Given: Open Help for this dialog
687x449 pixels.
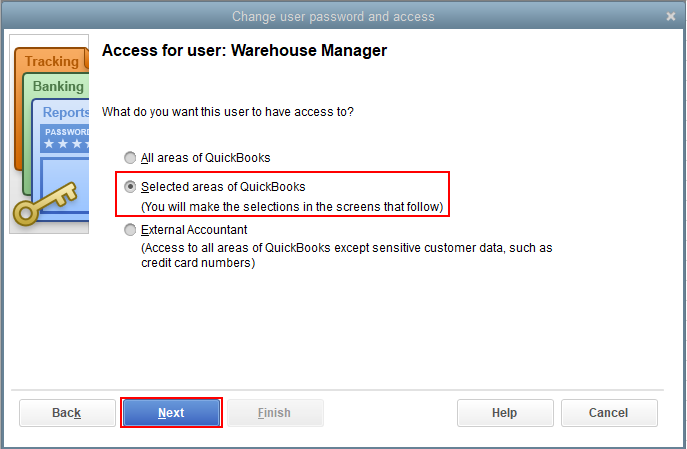Looking at the screenshot, I should [504, 413].
